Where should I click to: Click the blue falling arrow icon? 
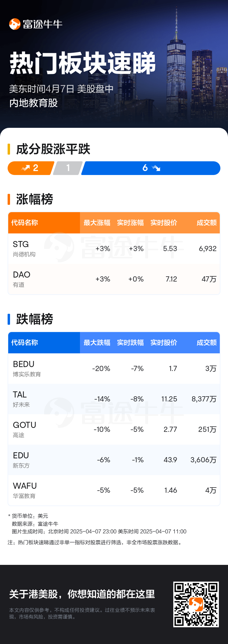click(x=156, y=168)
